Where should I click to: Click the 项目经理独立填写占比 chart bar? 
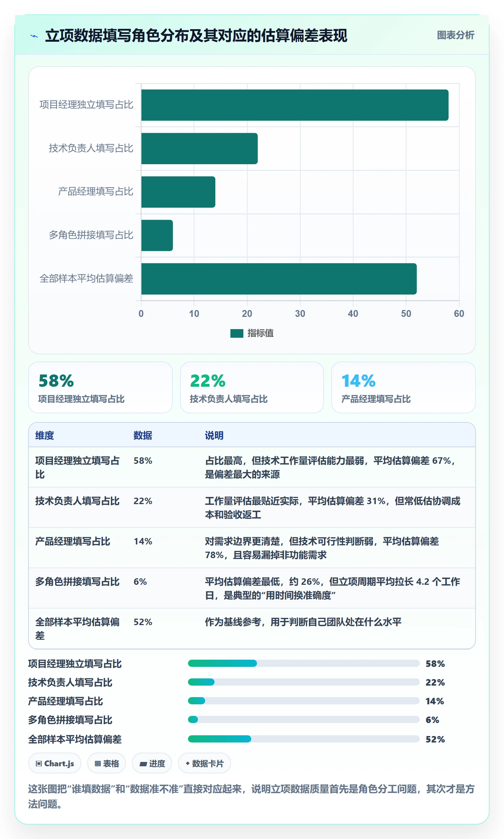click(x=295, y=105)
